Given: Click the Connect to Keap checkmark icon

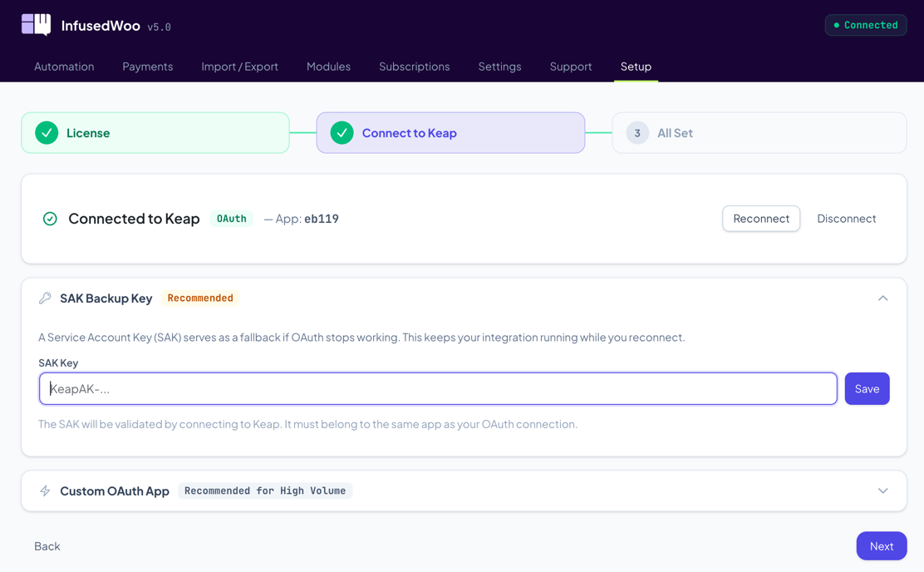Looking at the screenshot, I should click(x=342, y=133).
